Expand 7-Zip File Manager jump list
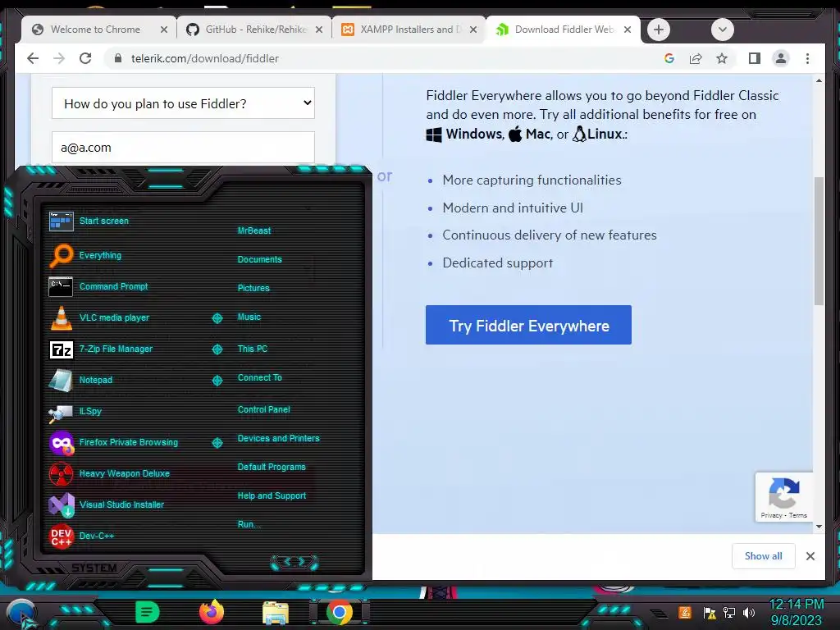The image size is (840, 630). (x=217, y=349)
